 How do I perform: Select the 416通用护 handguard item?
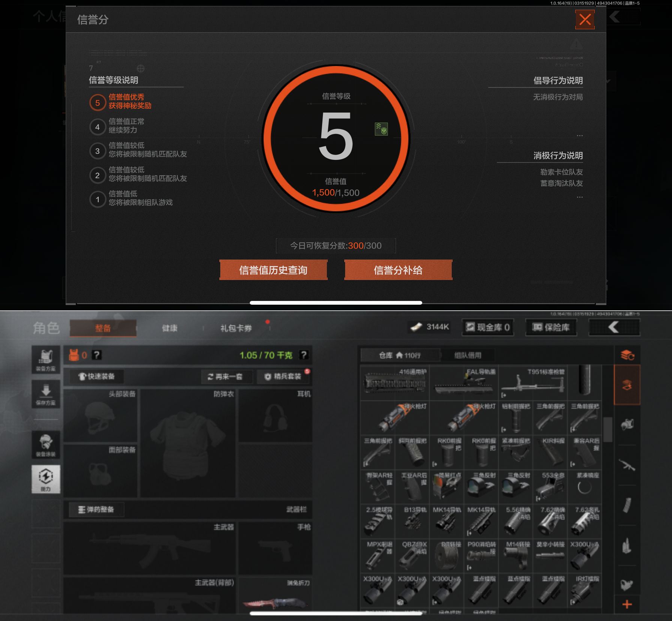pos(395,382)
